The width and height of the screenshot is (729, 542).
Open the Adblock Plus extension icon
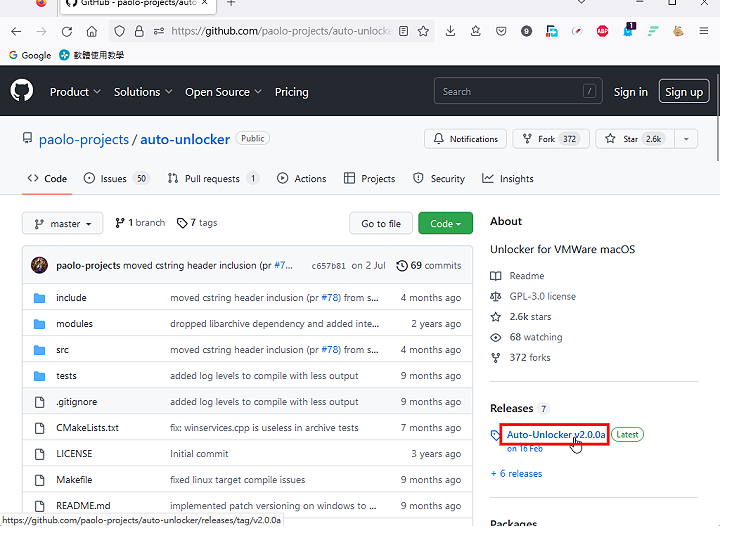603,31
